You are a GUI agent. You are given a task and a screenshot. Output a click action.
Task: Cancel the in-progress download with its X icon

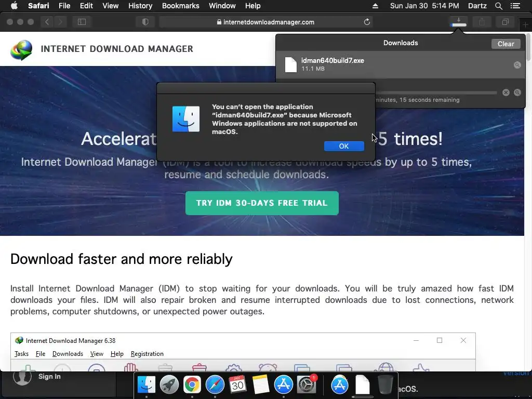[x=506, y=92]
